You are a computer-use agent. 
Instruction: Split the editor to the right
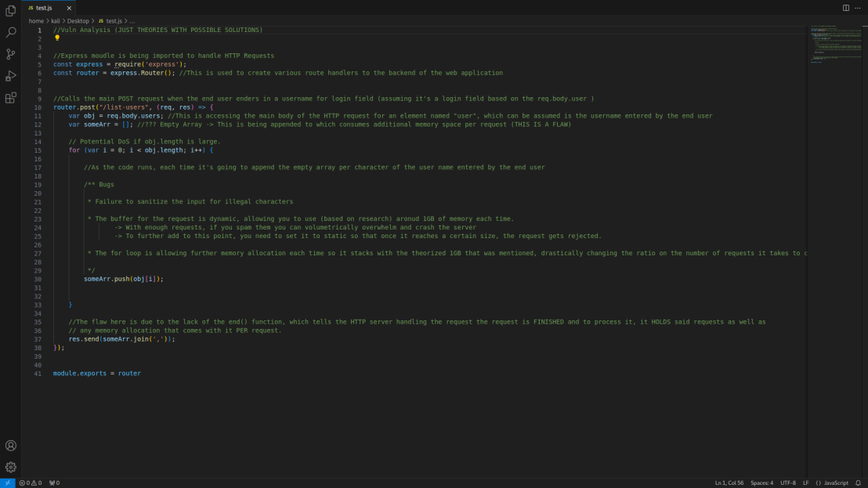(846, 8)
